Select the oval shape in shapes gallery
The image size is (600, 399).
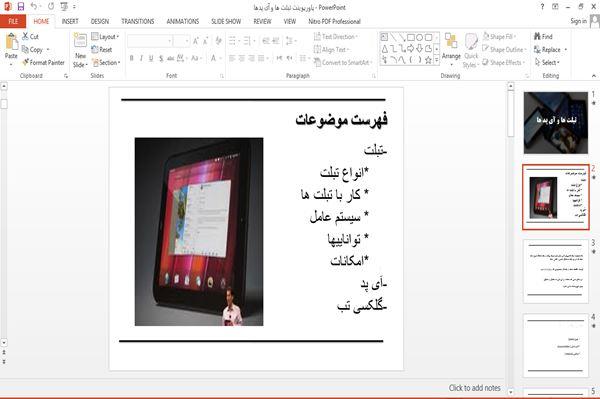[420, 37]
